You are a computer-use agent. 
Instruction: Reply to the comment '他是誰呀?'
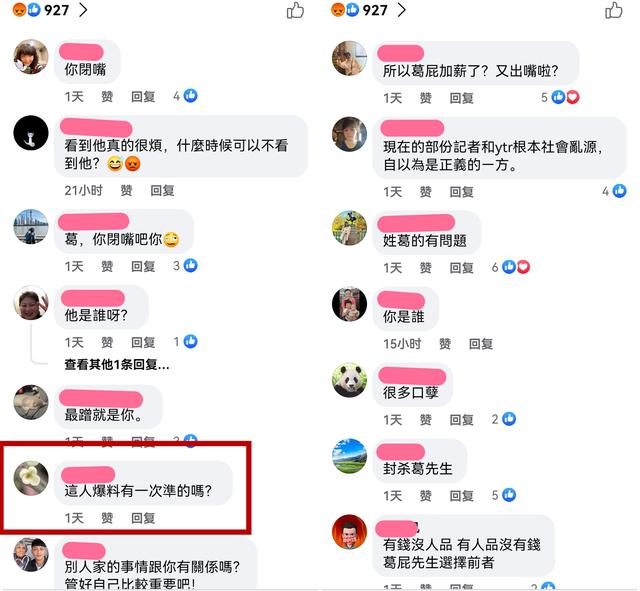(x=143, y=342)
